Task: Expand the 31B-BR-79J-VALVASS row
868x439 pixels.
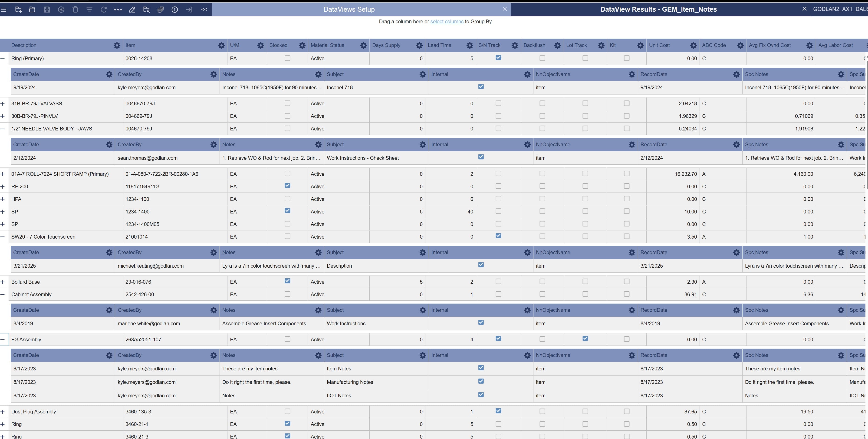Action: pos(3,103)
